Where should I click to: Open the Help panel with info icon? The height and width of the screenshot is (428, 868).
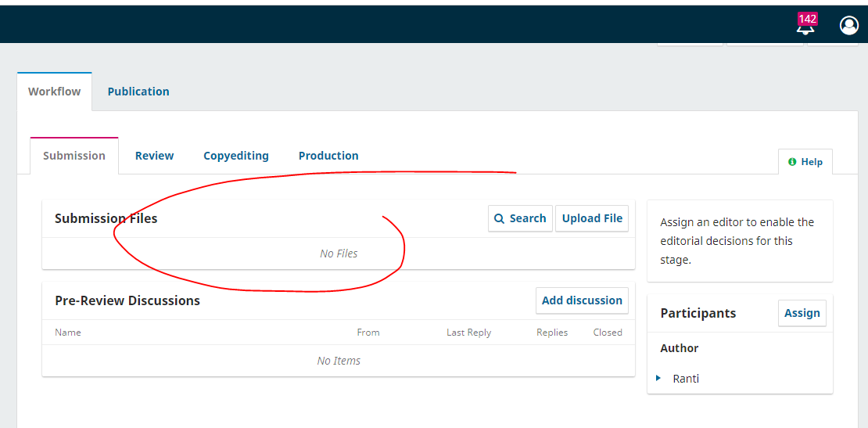(x=805, y=162)
